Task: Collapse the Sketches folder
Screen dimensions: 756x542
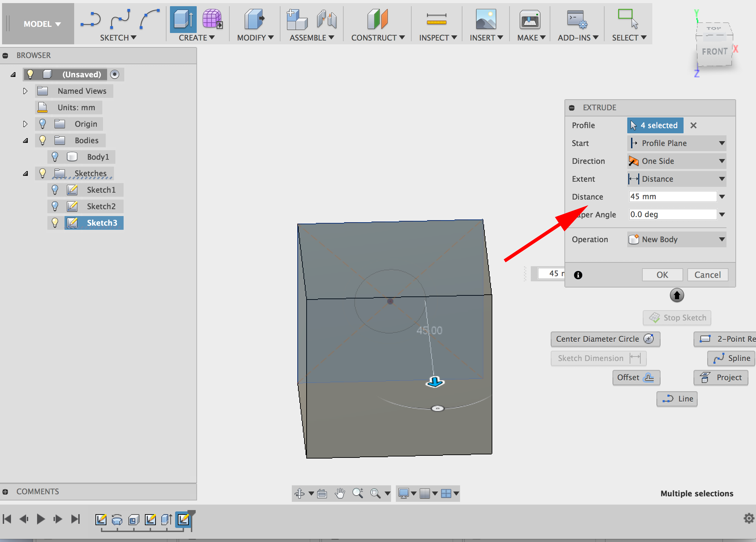Action: (25, 173)
